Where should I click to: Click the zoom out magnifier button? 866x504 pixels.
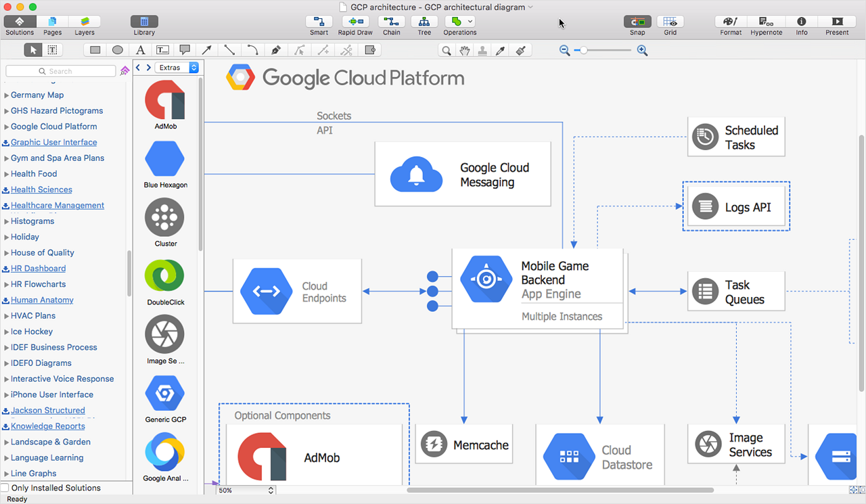(564, 50)
